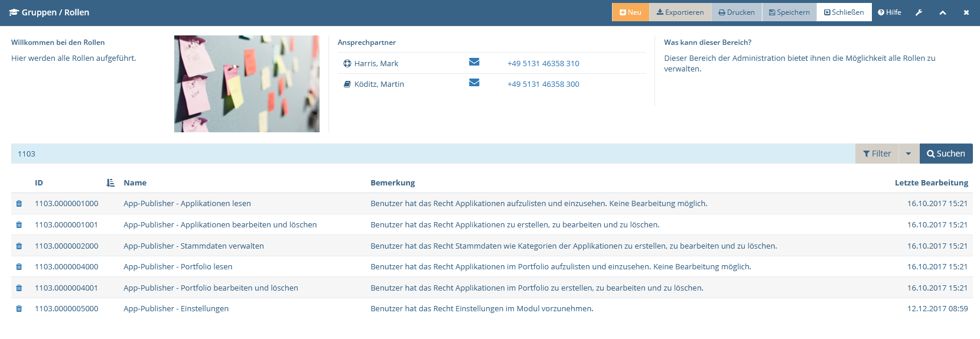This screenshot has width=980, height=339.
Task: Delete the Portfolio lesen role via trash icon
Action: (x=19, y=267)
